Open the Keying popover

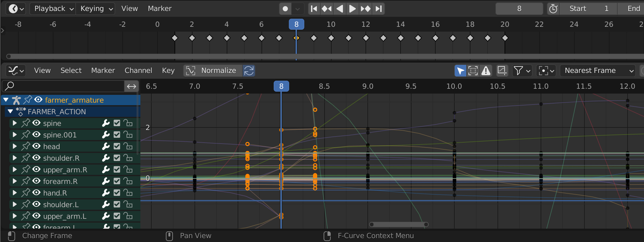[95, 9]
